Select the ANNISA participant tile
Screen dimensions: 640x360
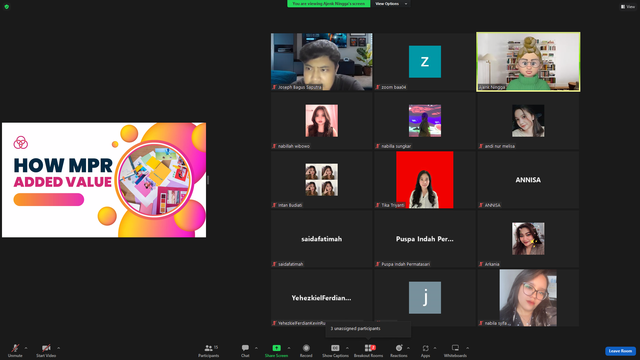click(528, 180)
